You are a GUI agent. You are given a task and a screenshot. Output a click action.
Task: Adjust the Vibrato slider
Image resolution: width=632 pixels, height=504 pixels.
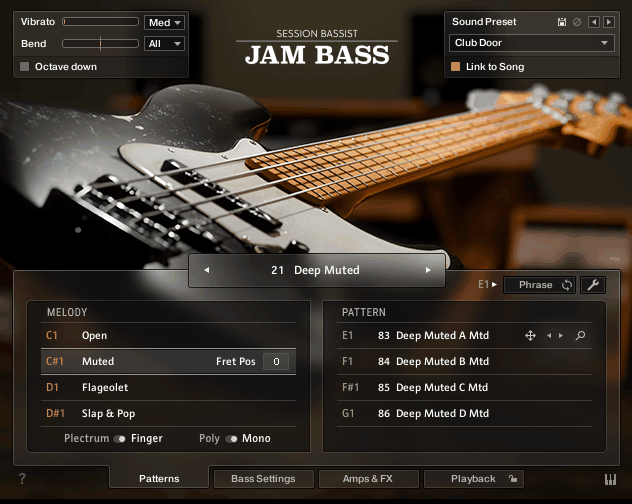click(x=100, y=22)
